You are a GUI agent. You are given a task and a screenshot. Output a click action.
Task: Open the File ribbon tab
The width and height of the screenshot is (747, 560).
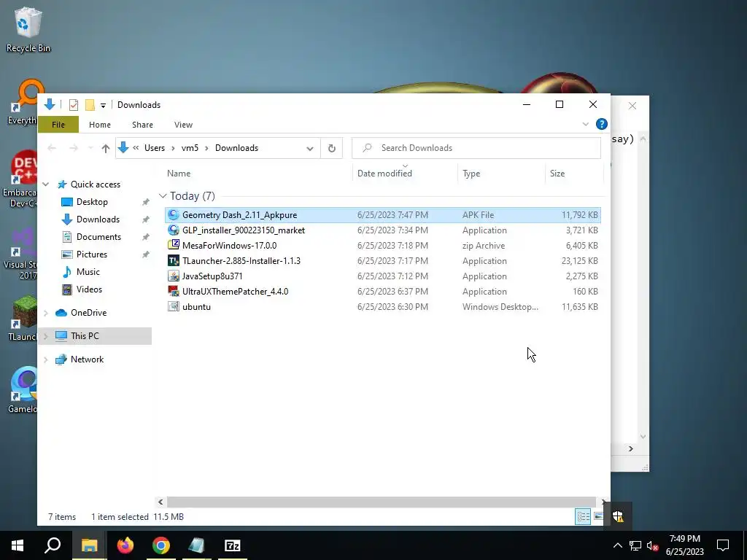click(x=58, y=125)
